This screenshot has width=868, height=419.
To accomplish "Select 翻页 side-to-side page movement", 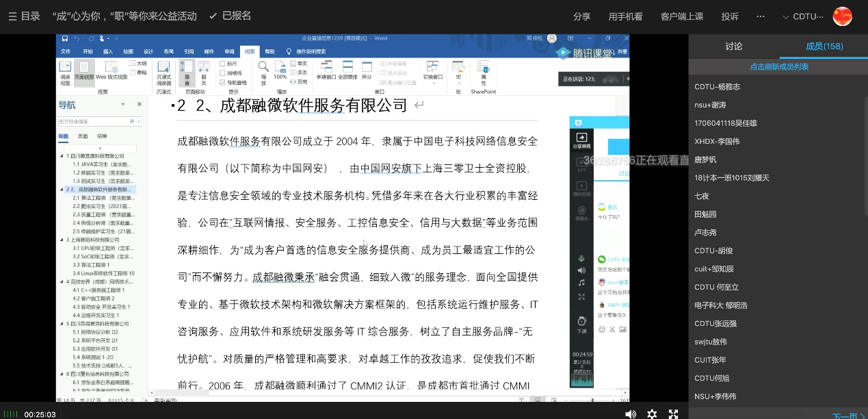I will [x=204, y=72].
